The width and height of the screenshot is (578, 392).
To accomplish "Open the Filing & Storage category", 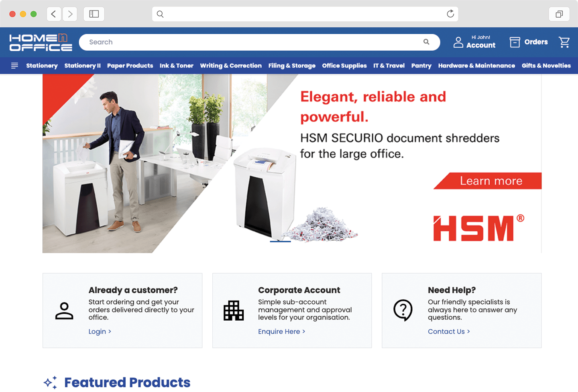I will (292, 66).
